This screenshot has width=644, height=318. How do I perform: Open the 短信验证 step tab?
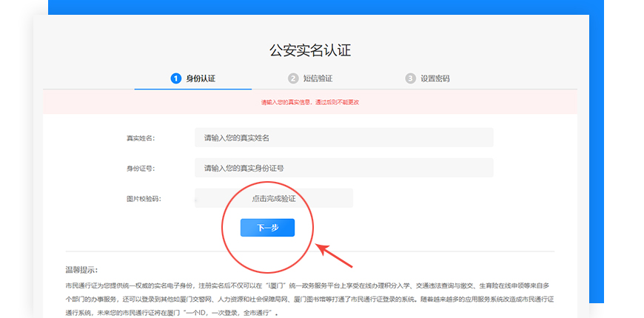pyautogui.click(x=318, y=78)
